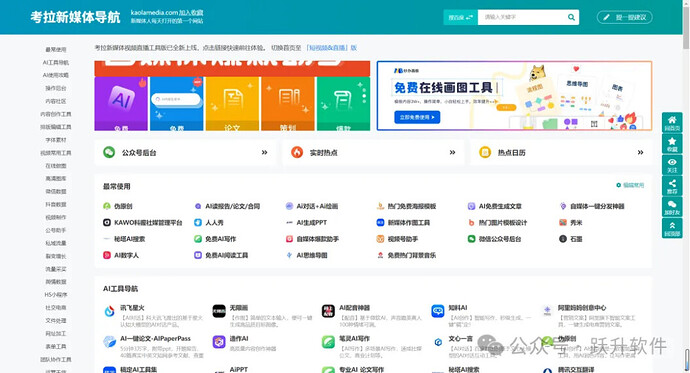The width and height of the screenshot is (690, 373).
Task: Click the WeChat add-friend floating icon
Action: 672,205
